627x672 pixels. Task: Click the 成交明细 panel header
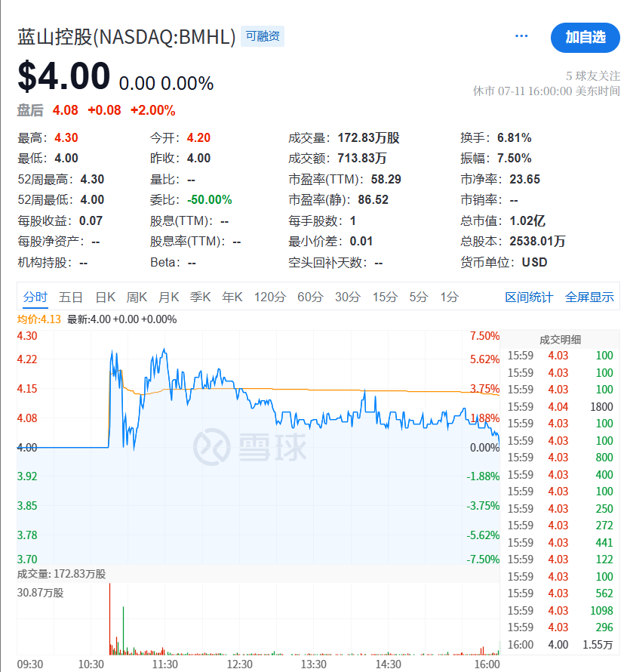(560, 340)
